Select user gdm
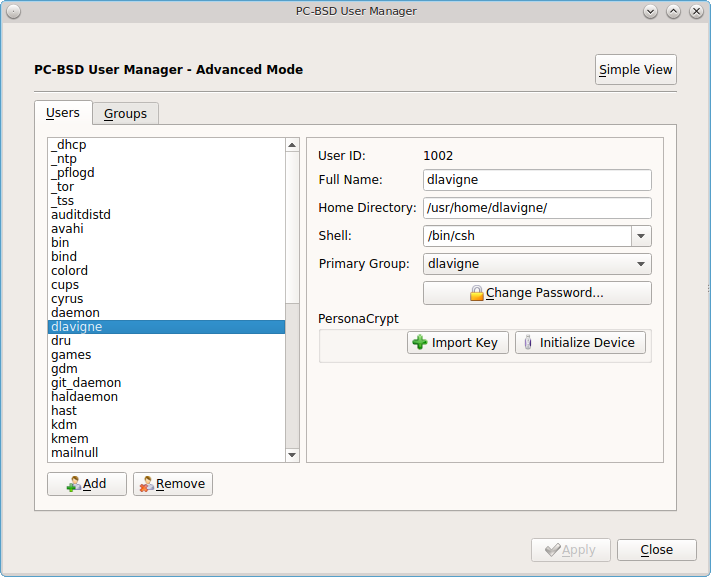Screen dimensions: 711x577 (x=166, y=369)
